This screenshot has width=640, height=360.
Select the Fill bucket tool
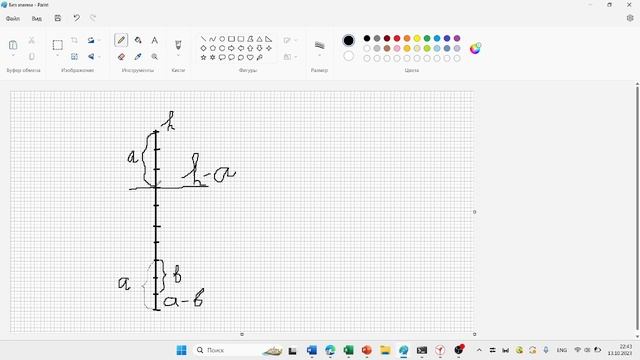click(138, 40)
